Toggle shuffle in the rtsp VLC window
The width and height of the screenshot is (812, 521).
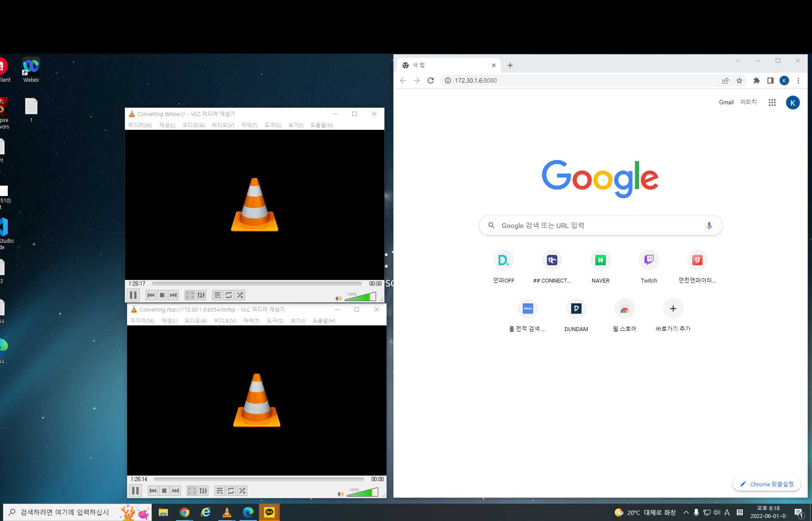point(242,491)
